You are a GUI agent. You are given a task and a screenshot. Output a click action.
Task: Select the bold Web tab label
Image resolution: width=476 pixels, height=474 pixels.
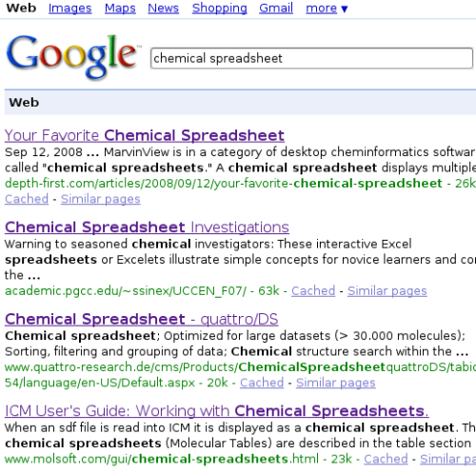tap(21, 8)
